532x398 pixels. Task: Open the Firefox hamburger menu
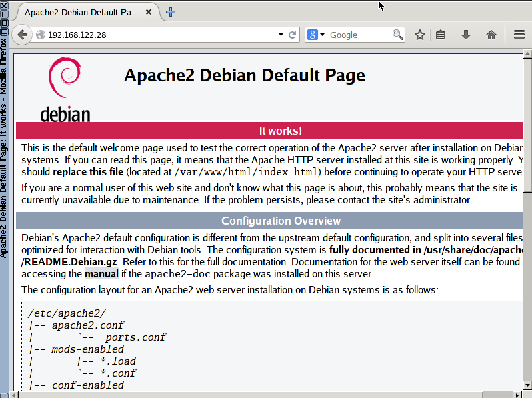[519, 35]
